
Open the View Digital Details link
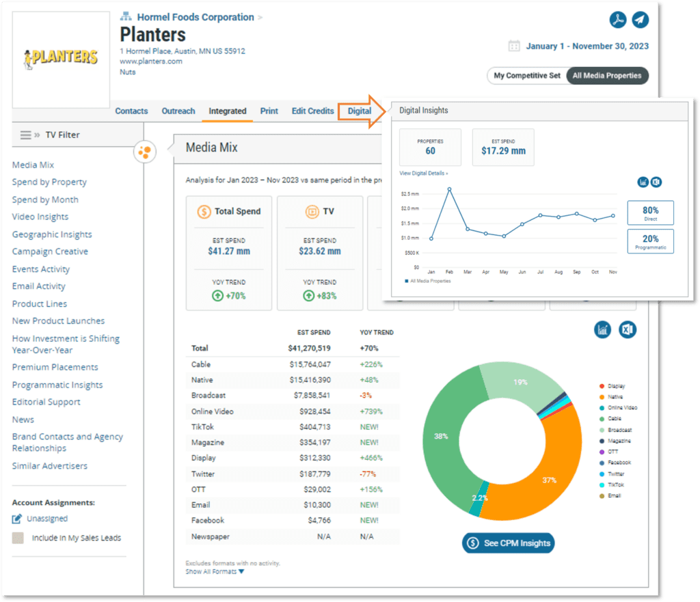tap(423, 173)
